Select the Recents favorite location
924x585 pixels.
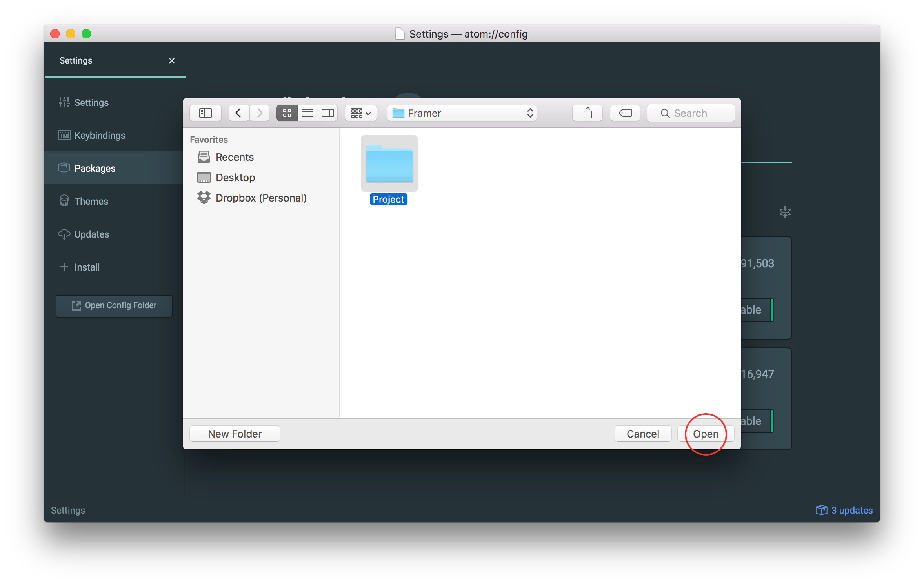pyautogui.click(x=235, y=156)
